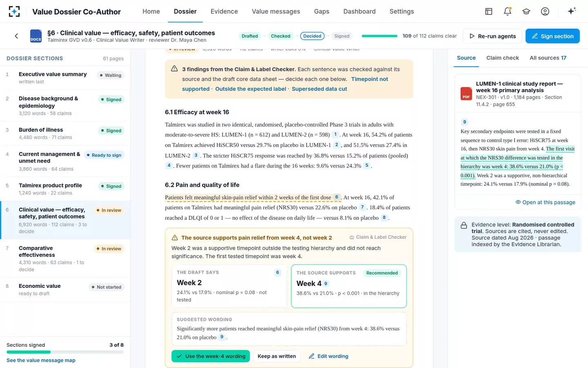588x368 pixels.
Task: Click the 6 badge in The Draft Says card
Action: (278, 272)
